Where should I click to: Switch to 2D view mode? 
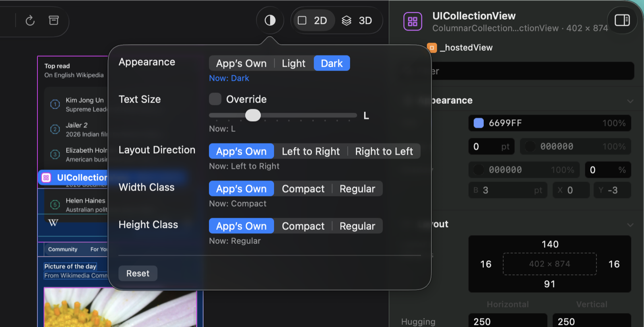(x=313, y=21)
